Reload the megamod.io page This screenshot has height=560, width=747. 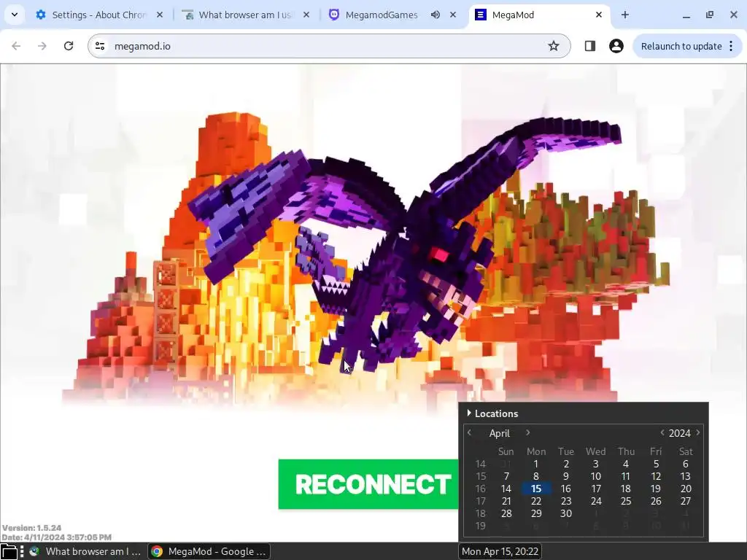click(69, 46)
